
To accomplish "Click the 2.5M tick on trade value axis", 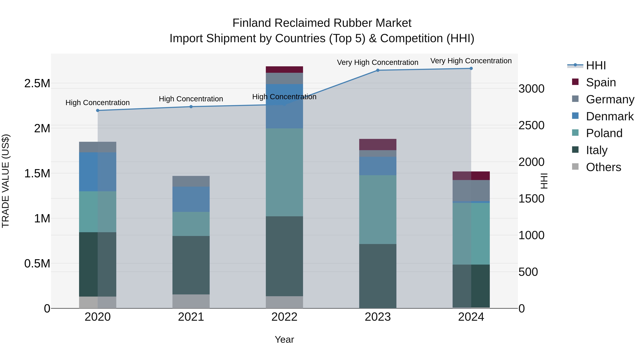I will [x=37, y=83].
